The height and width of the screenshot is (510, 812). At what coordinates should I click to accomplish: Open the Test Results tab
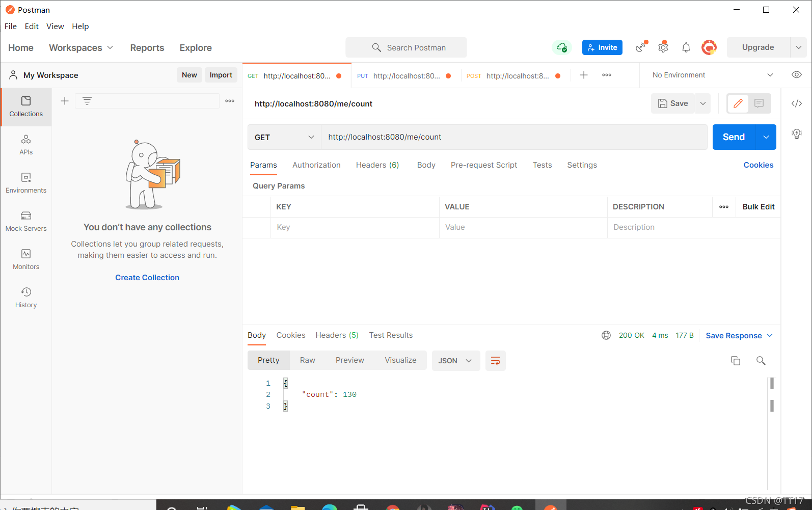tap(391, 335)
